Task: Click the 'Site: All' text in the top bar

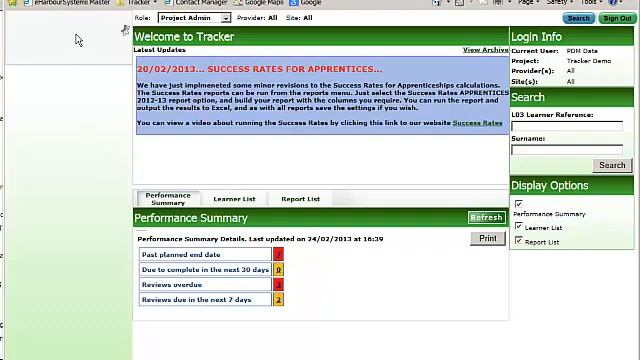Action: tap(299, 18)
